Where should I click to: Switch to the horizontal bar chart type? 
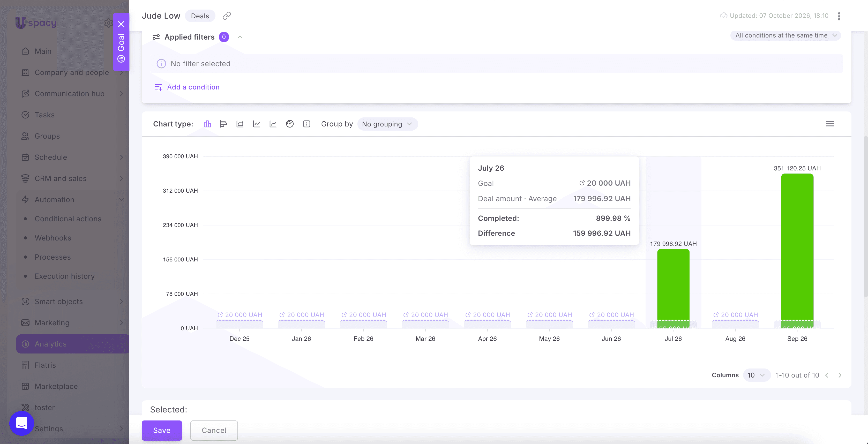click(223, 124)
